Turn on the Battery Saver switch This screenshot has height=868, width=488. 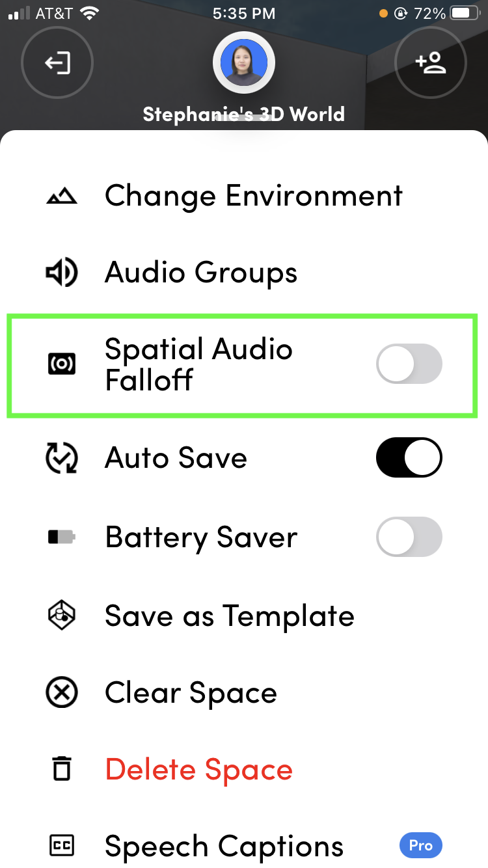(409, 537)
